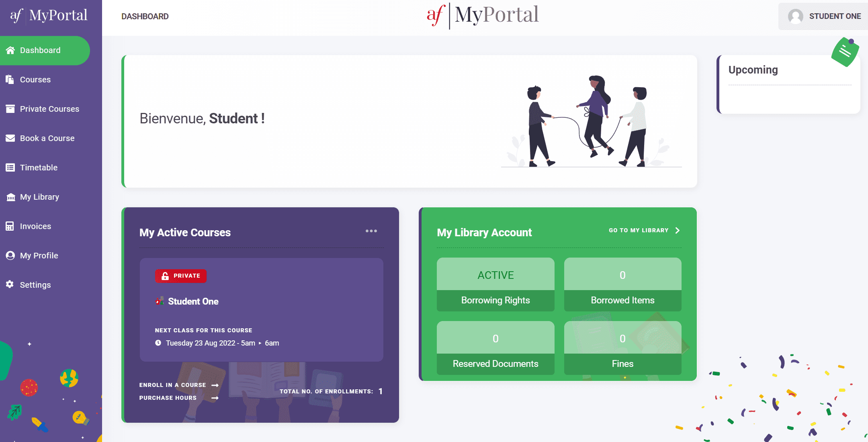Click the Timetable list icon

click(10, 168)
